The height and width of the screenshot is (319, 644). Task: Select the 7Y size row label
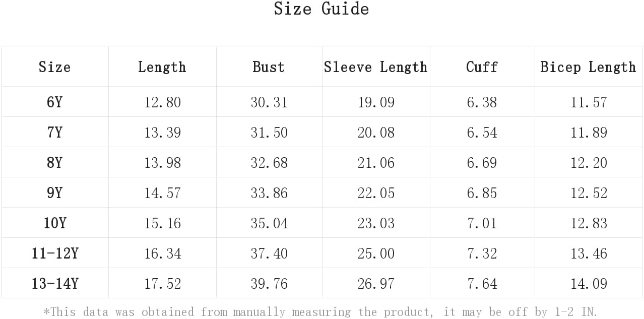click(54, 133)
